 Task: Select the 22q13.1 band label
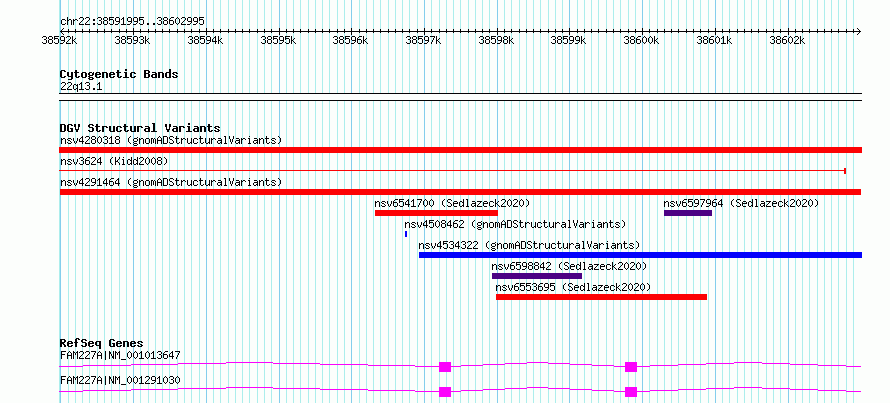pos(81,87)
